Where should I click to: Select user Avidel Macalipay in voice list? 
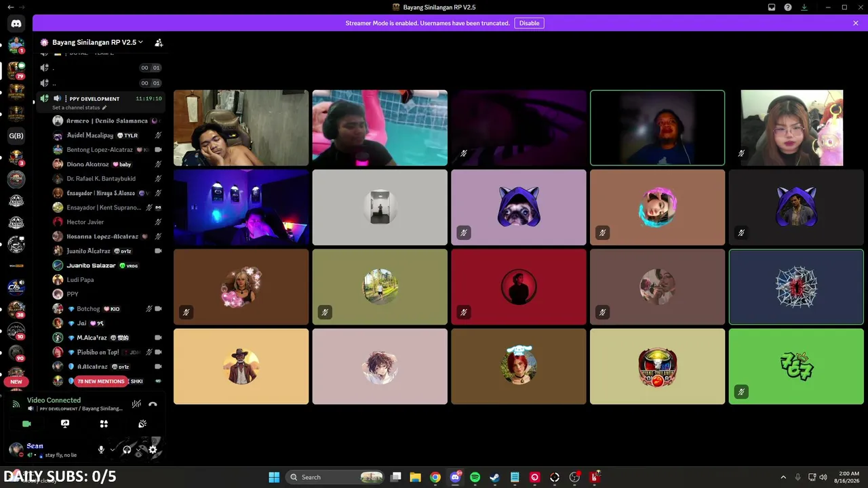click(108, 136)
